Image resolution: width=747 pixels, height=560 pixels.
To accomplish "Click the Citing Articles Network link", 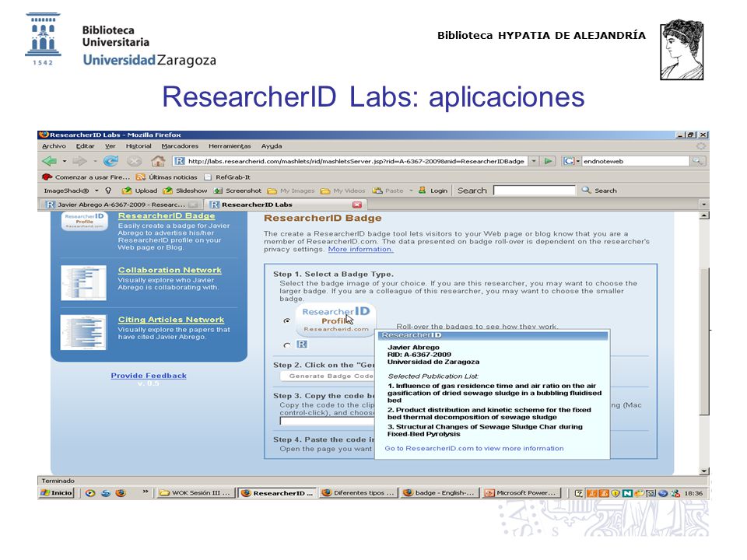I will point(171,320).
